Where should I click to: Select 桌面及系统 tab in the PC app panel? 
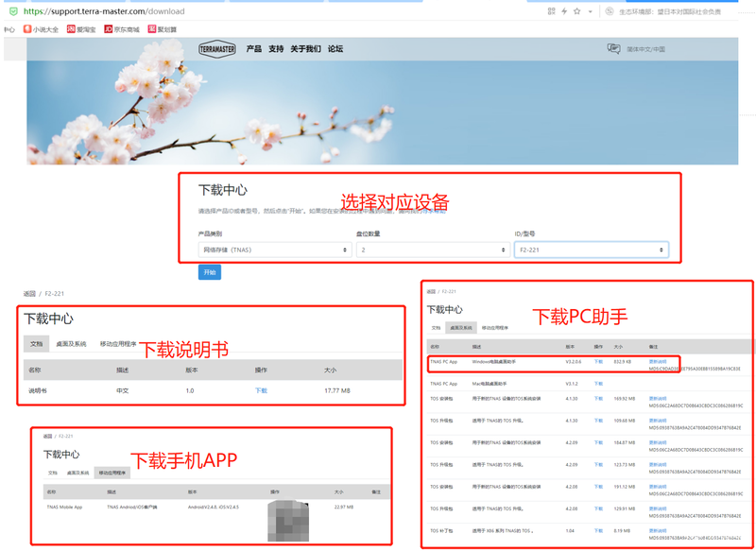[x=461, y=327]
